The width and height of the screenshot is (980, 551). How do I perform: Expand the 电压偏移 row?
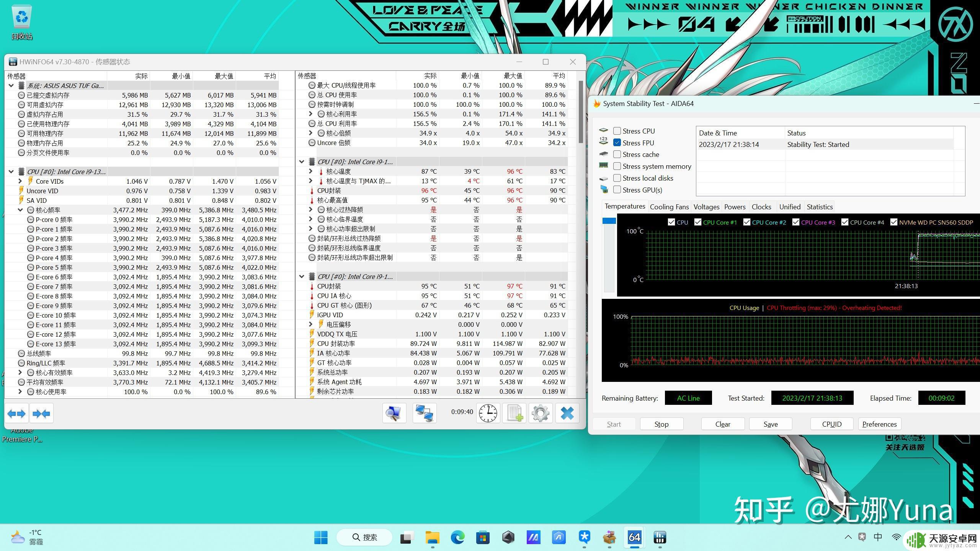click(311, 324)
